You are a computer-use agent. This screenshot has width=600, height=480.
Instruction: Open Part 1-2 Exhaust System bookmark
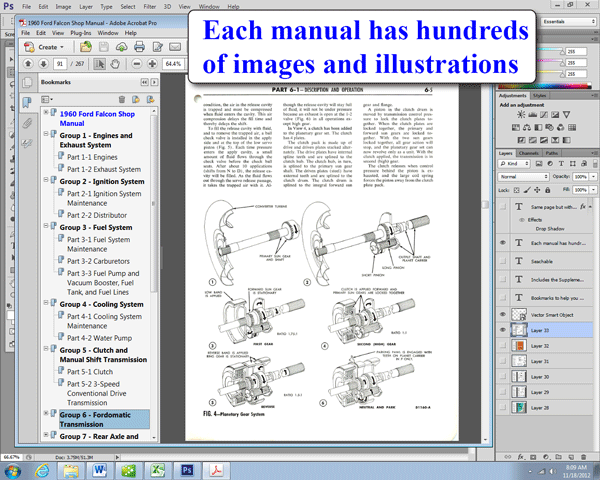pos(104,169)
